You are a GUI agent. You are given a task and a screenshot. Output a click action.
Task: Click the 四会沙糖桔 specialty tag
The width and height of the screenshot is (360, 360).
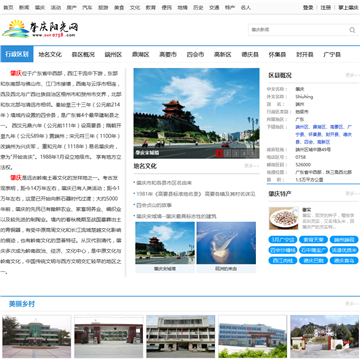(x=283, y=250)
